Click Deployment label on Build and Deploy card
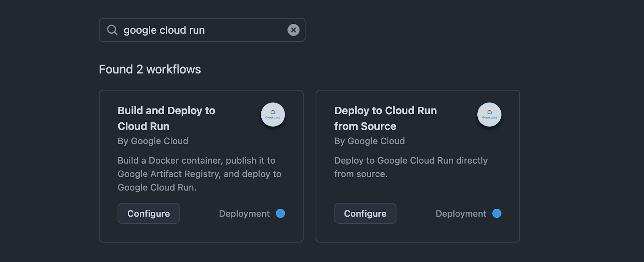The height and width of the screenshot is (262, 644). [x=244, y=214]
